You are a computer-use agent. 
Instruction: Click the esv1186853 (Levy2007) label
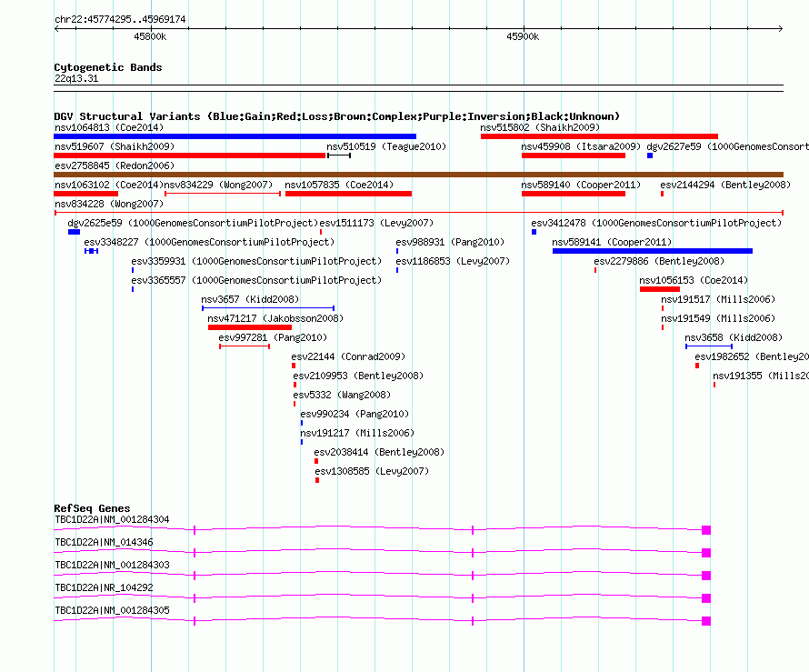pos(453,261)
